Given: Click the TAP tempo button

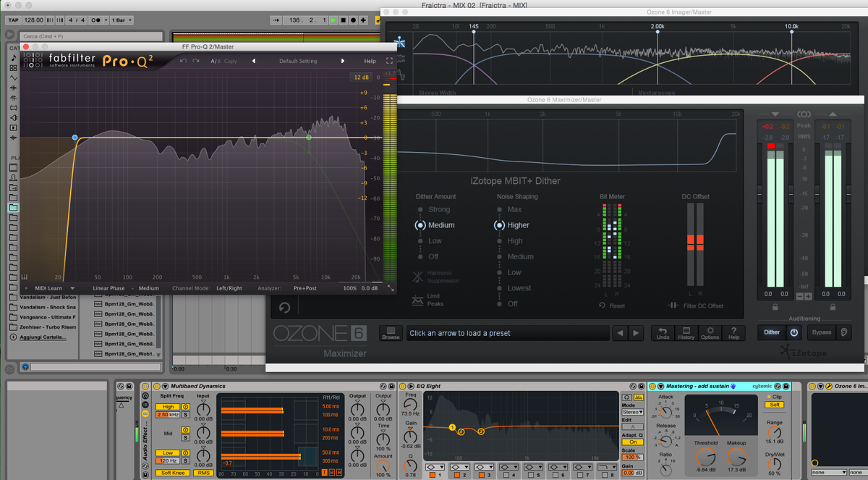Looking at the screenshot, I should [x=13, y=20].
